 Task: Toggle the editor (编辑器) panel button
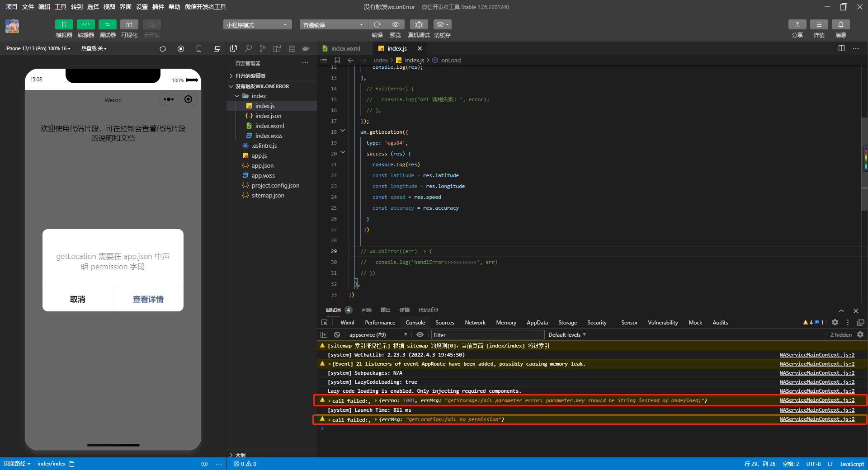pyautogui.click(x=85, y=24)
